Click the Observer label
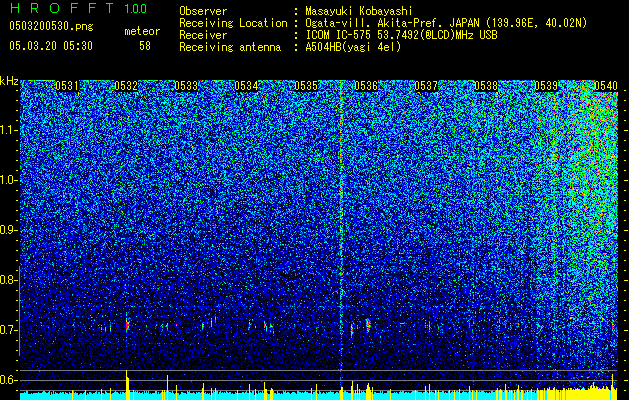629x400 pixels. [x=203, y=11]
